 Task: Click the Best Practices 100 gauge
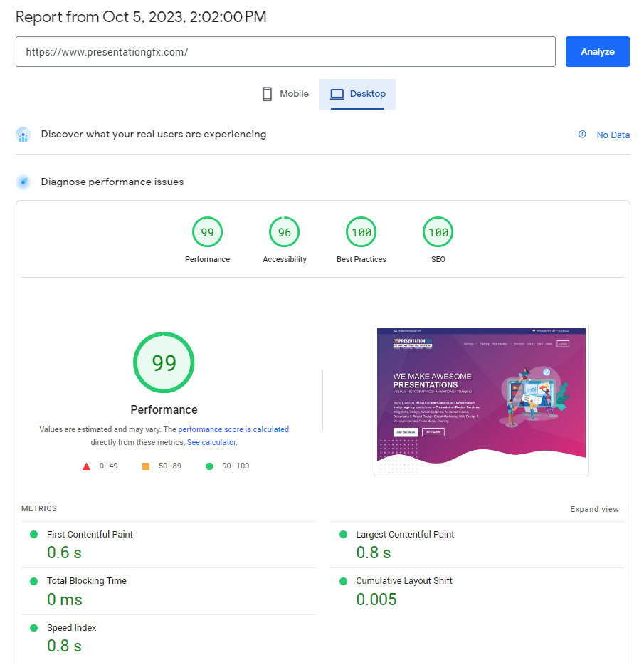(x=361, y=232)
